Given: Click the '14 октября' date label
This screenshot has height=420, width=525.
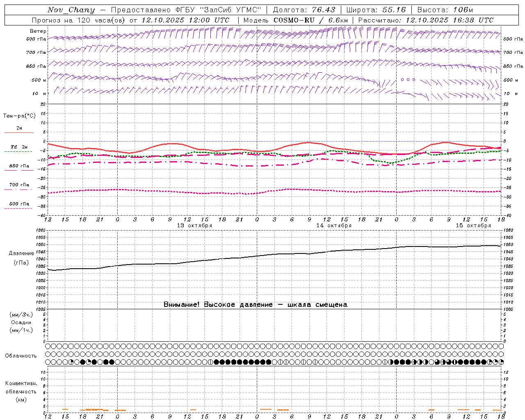Looking at the screenshot, I should 334,226.
